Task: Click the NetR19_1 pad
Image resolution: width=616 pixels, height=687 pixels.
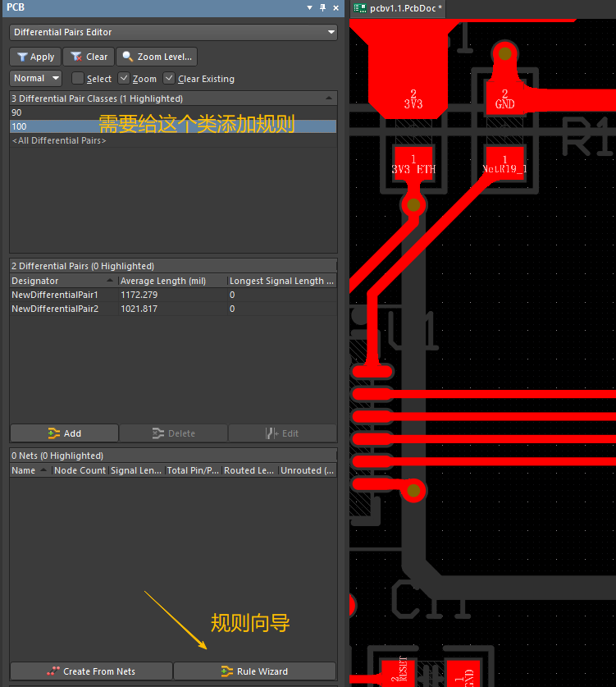Action: pyautogui.click(x=504, y=164)
